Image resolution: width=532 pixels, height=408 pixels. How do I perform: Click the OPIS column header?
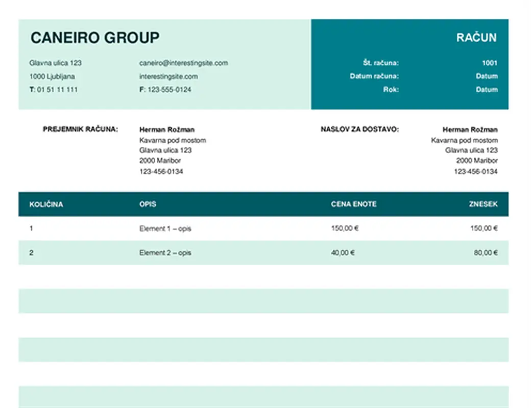(148, 204)
